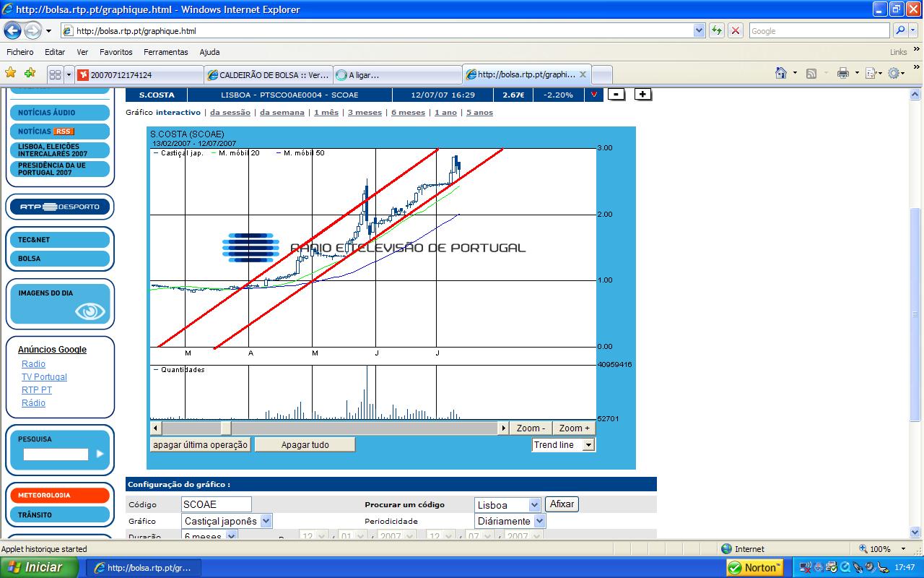Open the Favorites Center star icon
The width and height of the screenshot is (924, 578).
(11, 73)
